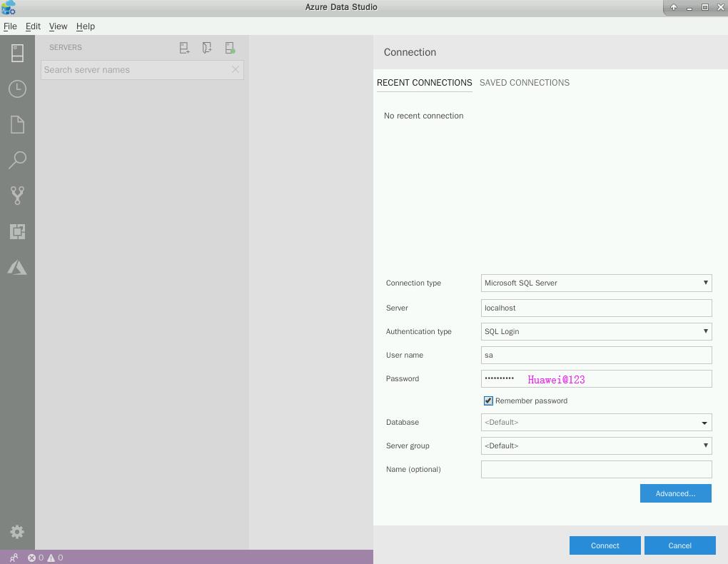The width and height of the screenshot is (728, 564).
Task: Open the Authentication type dropdown
Action: (x=596, y=331)
